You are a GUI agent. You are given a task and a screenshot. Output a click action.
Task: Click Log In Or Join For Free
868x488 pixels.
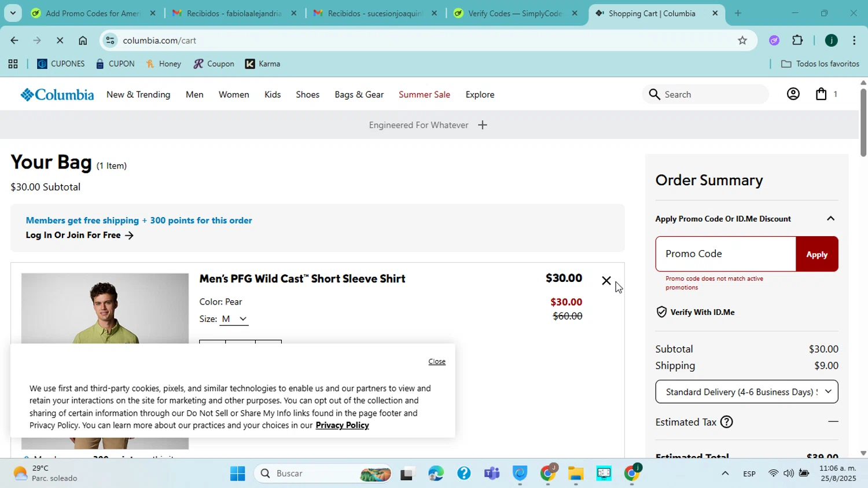(79, 235)
